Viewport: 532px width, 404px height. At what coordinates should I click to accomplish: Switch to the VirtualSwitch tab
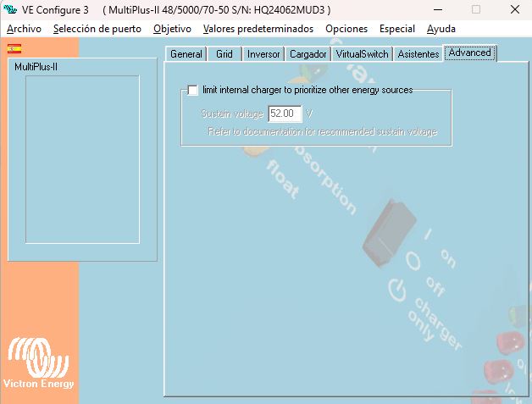(362, 54)
